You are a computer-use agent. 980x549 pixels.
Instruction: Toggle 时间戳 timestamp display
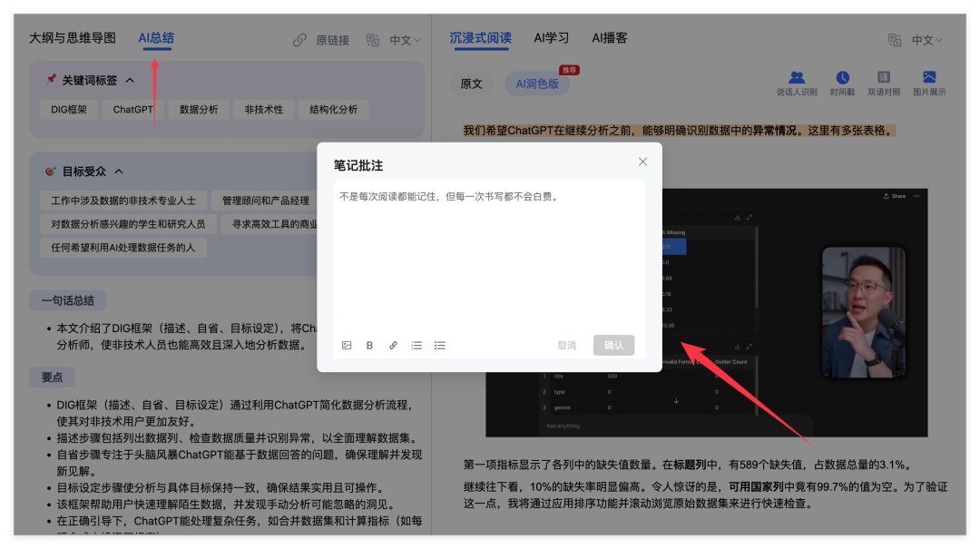pyautogui.click(x=842, y=78)
